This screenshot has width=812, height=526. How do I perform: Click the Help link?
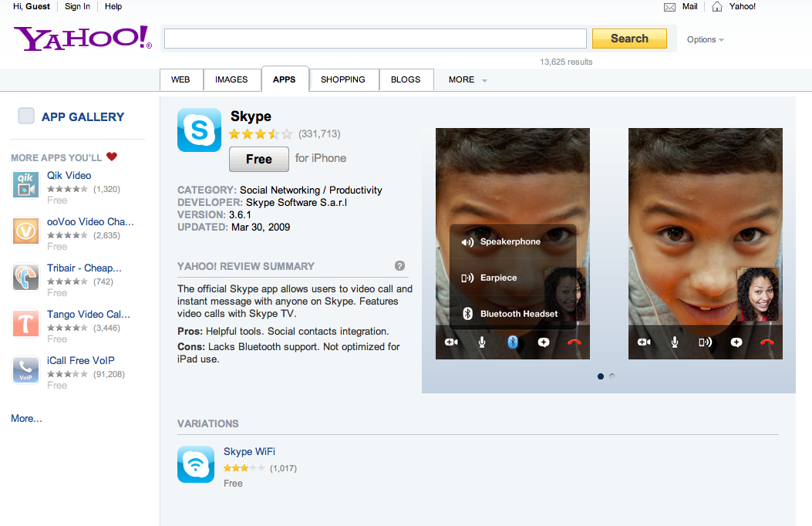pos(113,6)
